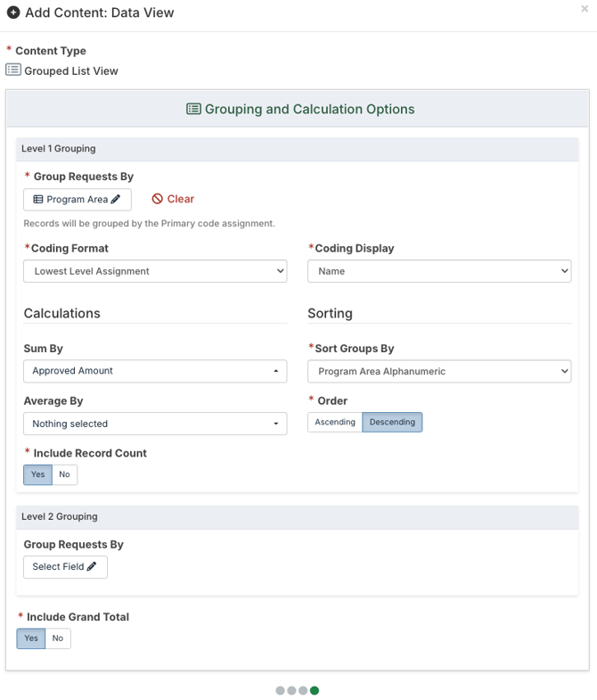Click Select Field under Level 2 Grouping
Screen dimensions: 597x700
point(65,567)
